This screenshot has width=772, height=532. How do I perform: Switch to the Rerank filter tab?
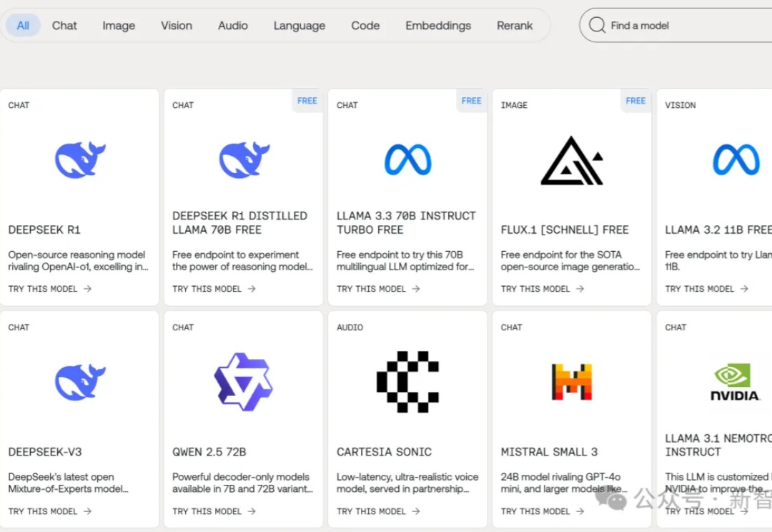pyautogui.click(x=515, y=25)
